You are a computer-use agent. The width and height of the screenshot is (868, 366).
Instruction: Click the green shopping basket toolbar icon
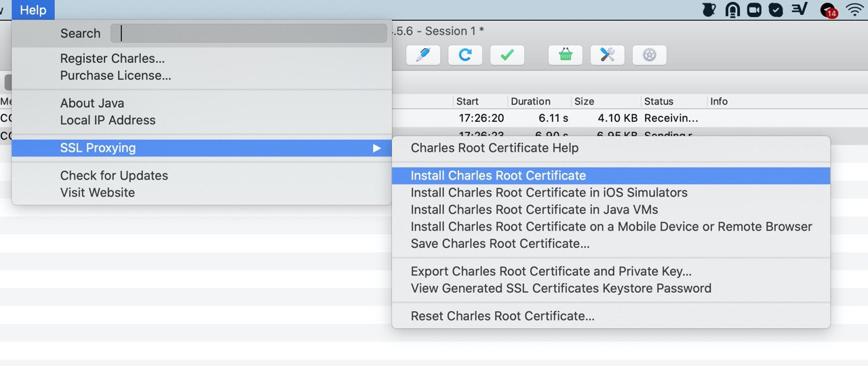tap(566, 55)
